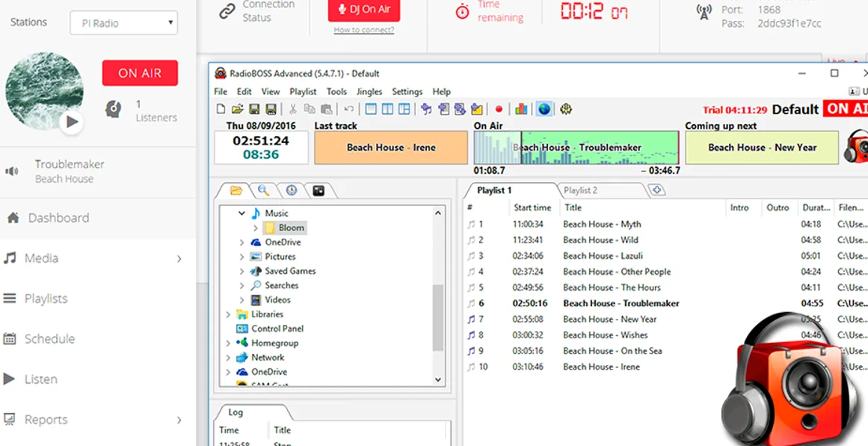Click the Start time column header
Screen dimensions: 868x446
point(532,208)
